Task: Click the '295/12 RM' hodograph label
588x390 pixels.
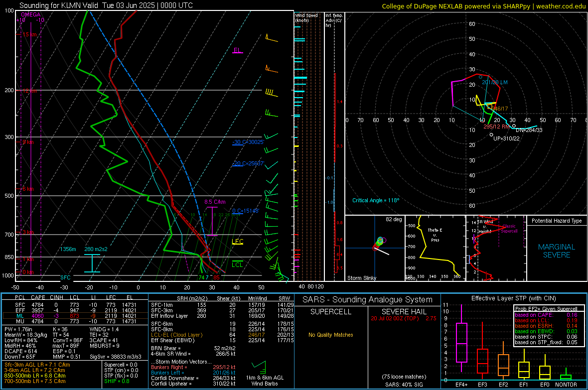Action: pyautogui.click(x=496, y=127)
